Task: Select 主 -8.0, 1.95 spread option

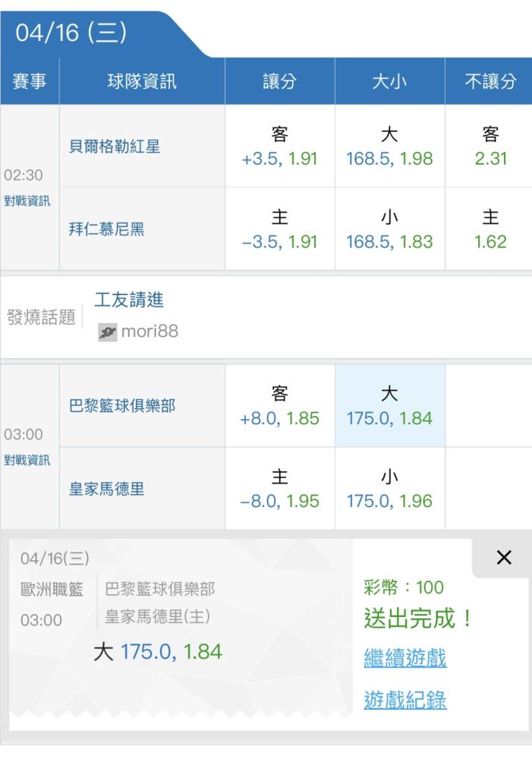Action: [x=280, y=488]
